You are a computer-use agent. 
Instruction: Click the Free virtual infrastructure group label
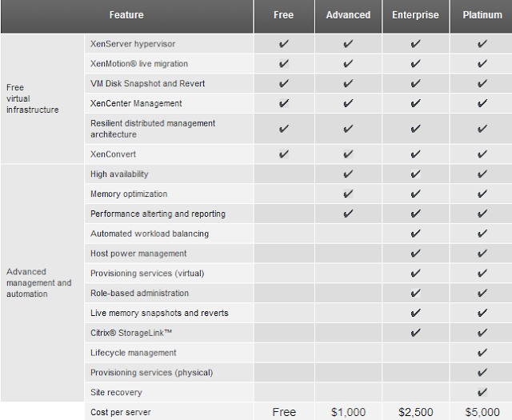click(x=32, y=98)
